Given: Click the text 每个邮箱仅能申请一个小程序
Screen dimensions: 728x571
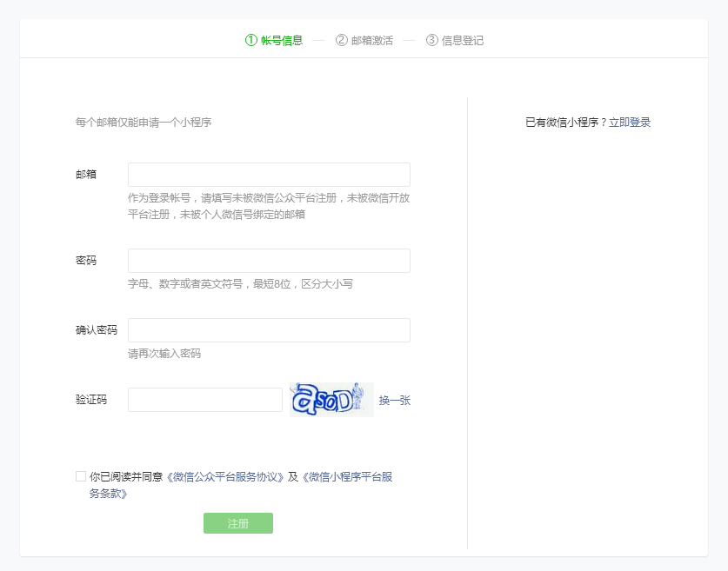Looking at the screenshot, I should (x=144, y=123).
